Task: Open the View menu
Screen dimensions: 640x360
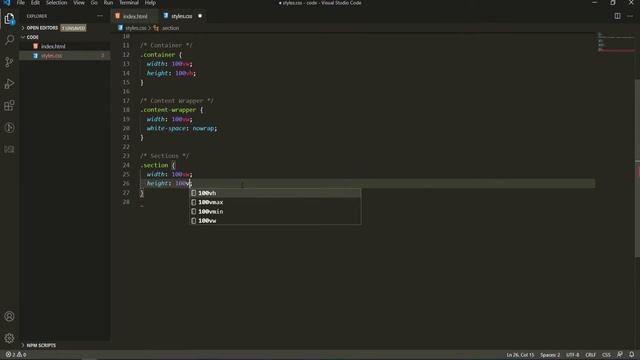Action: 79,3
